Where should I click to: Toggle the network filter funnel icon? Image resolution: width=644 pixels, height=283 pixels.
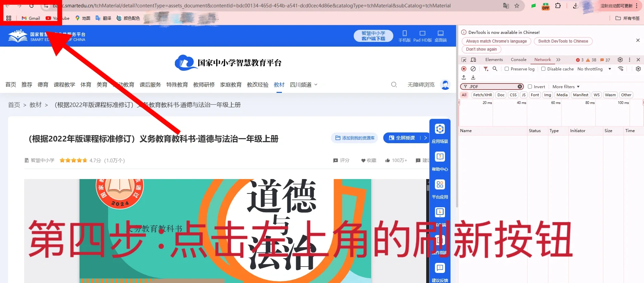point(486,69)
